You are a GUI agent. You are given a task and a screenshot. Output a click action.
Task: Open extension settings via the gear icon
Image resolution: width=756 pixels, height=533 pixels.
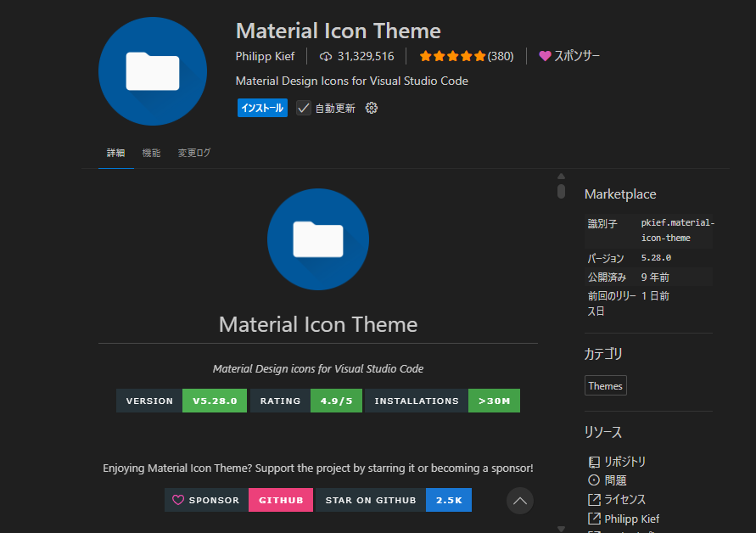click(x=371, y=108)
